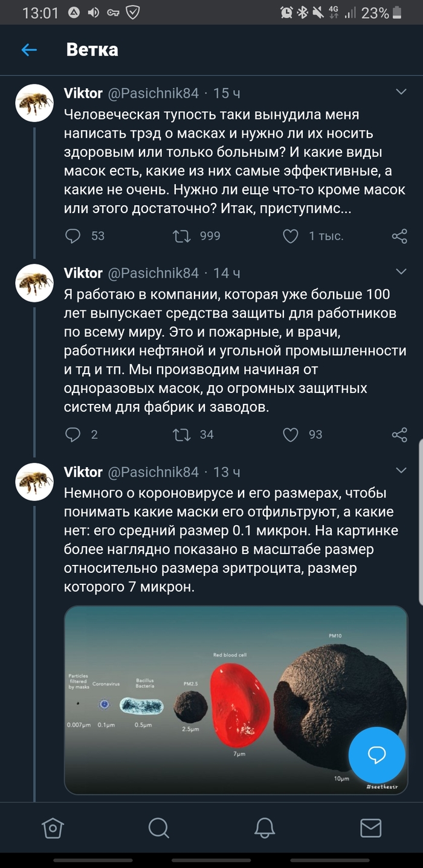Viewport: 423px width, 868px height.
Task: Reply to the first tweet about masks
Action: click(73, 236)
